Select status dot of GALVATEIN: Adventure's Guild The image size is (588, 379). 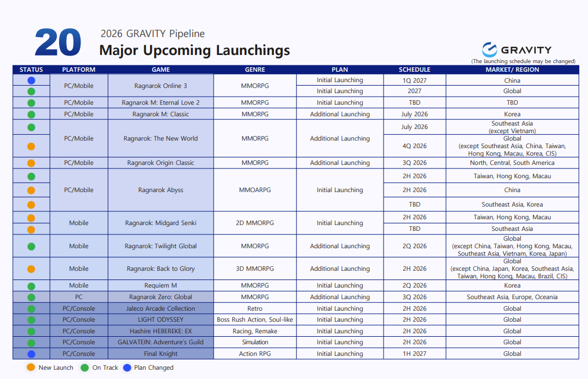(31, 343)
